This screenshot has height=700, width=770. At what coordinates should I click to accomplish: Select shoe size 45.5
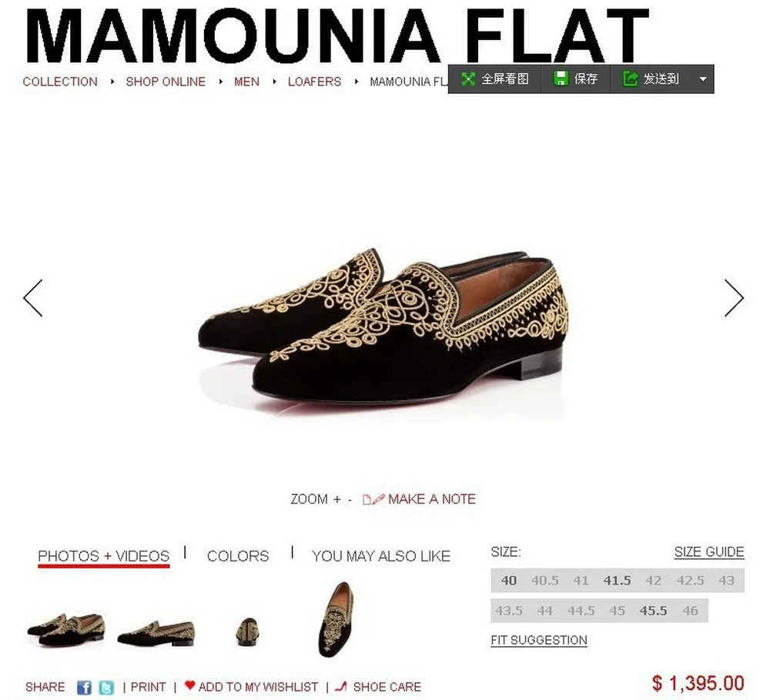point(653,611)
